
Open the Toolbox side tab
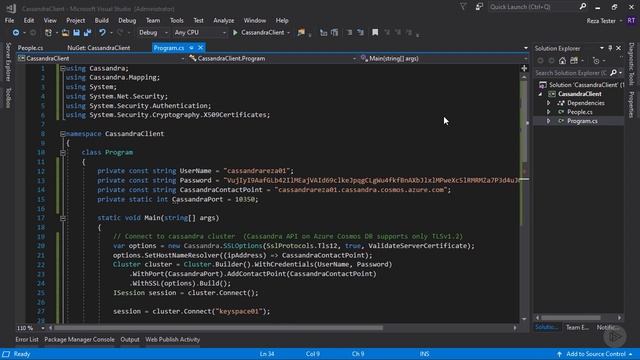pyautogui.click(x=8, y=98)
